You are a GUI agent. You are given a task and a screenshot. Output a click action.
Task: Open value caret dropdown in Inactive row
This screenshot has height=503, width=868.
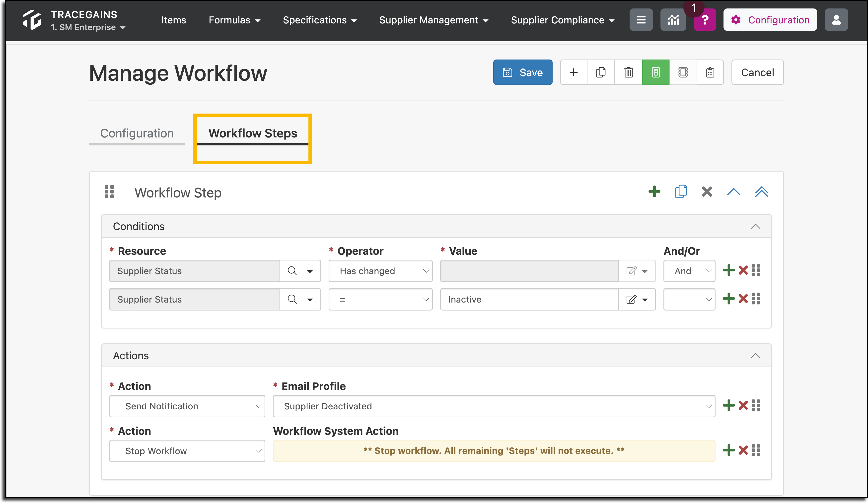pos(645,300)
